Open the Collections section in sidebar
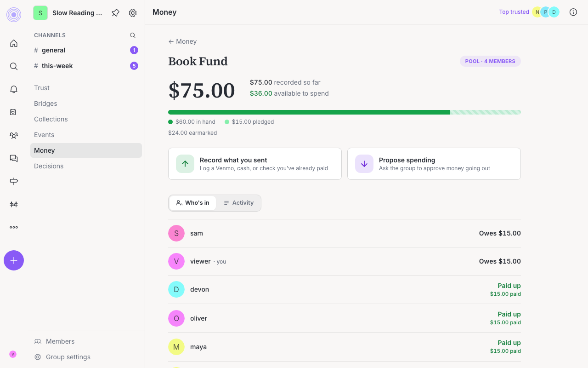Image resolution: width=588 pixels, height=368 pixels. (x=86, y=119)
